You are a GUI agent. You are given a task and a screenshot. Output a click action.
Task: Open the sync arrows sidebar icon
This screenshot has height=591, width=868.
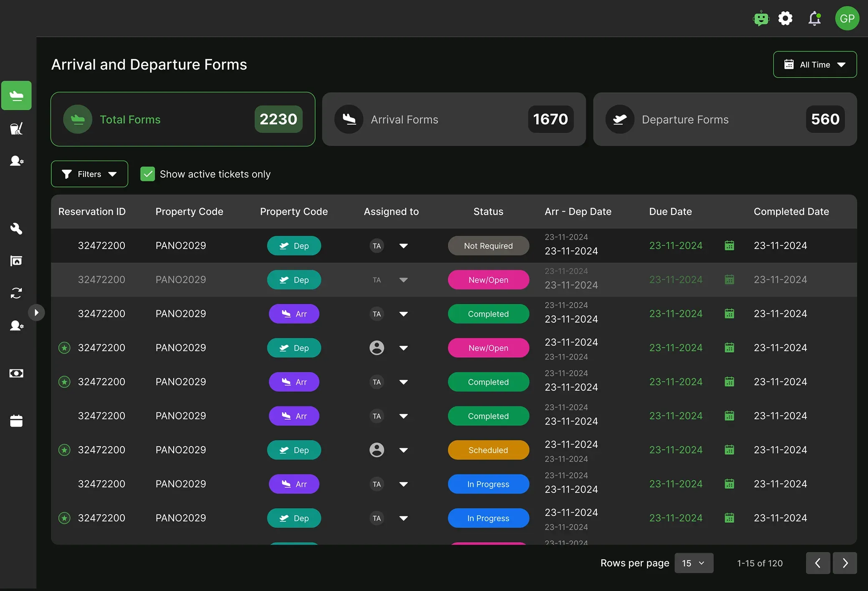click(16, 293)
